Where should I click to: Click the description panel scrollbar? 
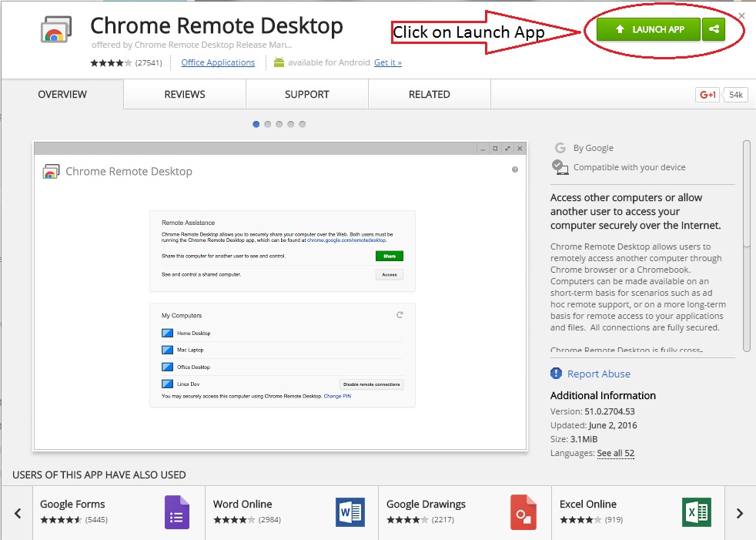[x=746, y=246]
